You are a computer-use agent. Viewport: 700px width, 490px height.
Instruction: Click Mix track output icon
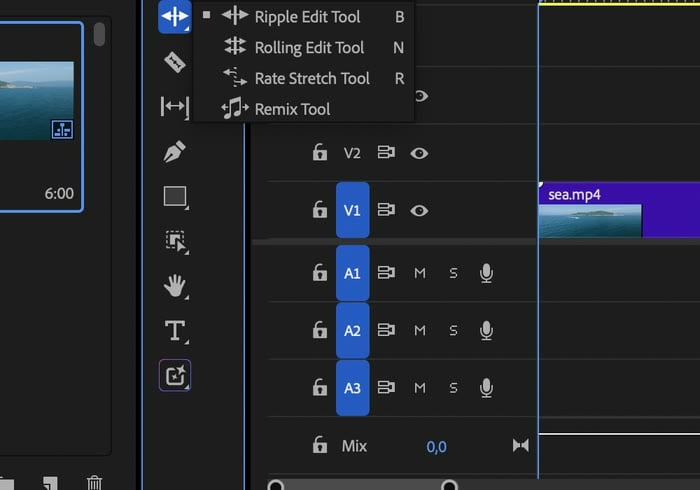coord(521,445)
